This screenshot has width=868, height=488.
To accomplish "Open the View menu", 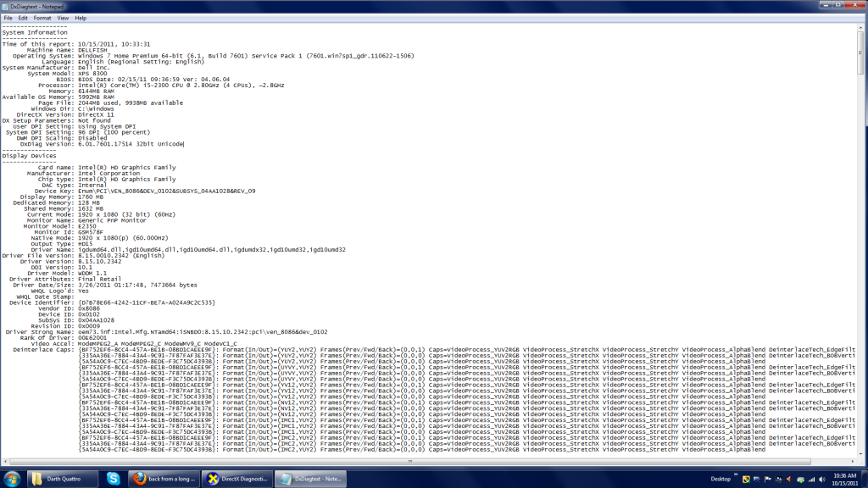I will coord(63,19).
